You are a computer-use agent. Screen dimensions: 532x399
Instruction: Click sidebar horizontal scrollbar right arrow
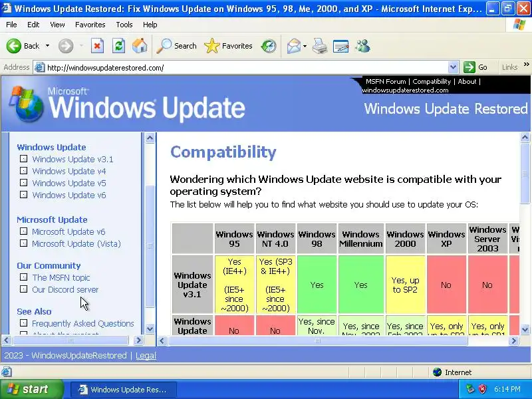[138, 340]
